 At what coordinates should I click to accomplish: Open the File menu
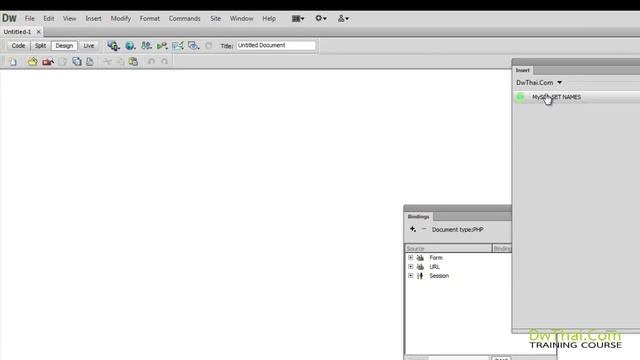(x=29, y=18)
